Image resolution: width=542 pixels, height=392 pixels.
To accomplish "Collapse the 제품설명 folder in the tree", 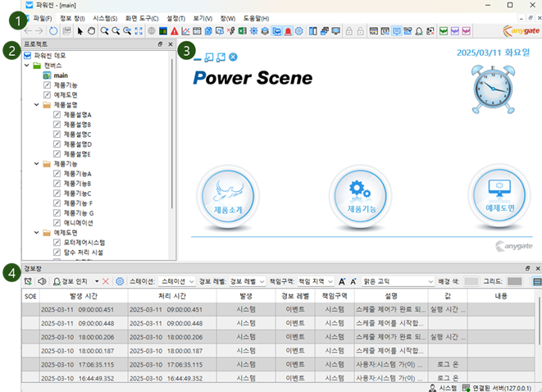I will [37, 105].
